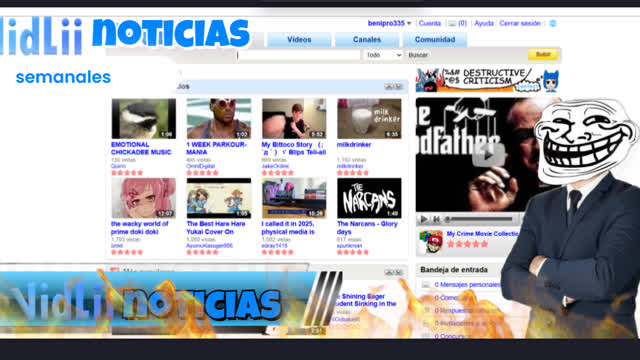
Task: Open the inbox envelope icon in header
Action: pos(452,24)
